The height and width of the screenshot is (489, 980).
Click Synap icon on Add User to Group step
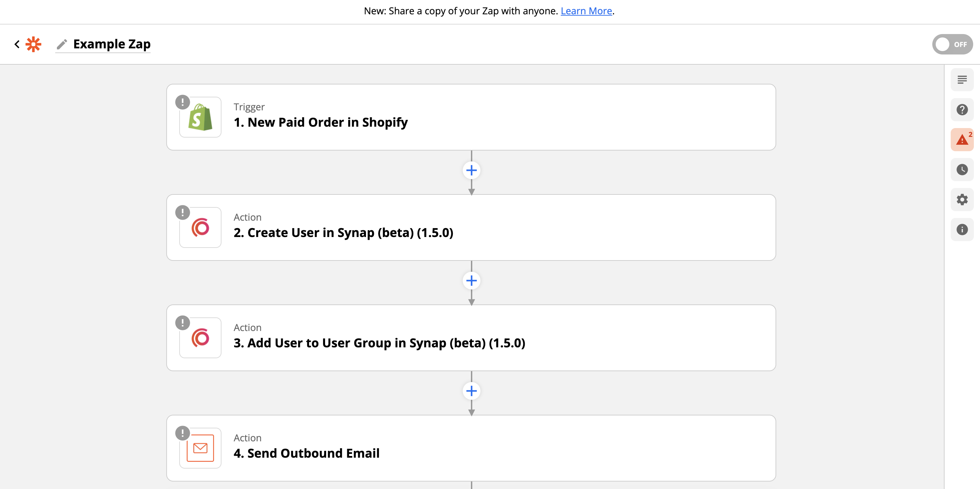(200, 338)
